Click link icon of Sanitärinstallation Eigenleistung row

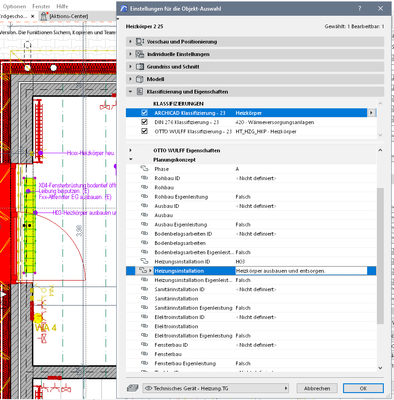(144, 308)
